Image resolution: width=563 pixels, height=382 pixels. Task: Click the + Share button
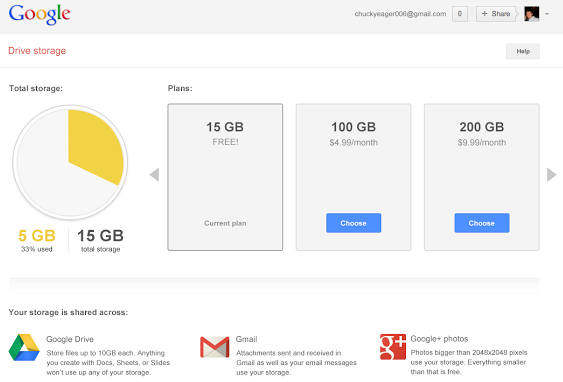pos(496,14)
